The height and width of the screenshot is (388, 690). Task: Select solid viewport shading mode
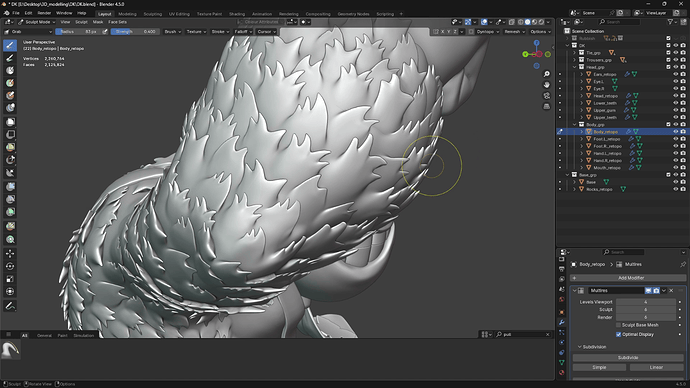pos(528,22)
